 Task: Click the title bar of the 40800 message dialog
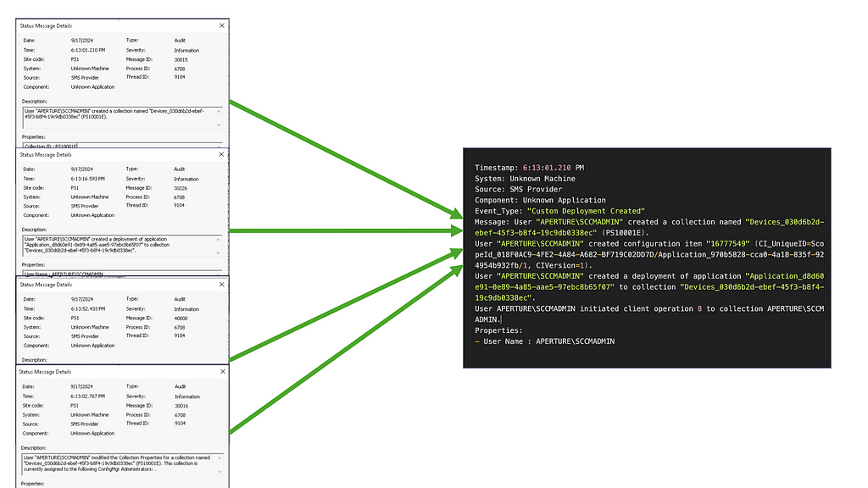tap(122, 285)
